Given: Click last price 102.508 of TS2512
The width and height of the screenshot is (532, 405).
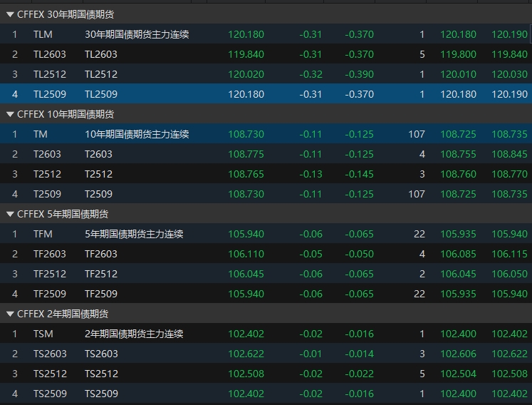Looking at the screenshot, I should click(246, 374).
